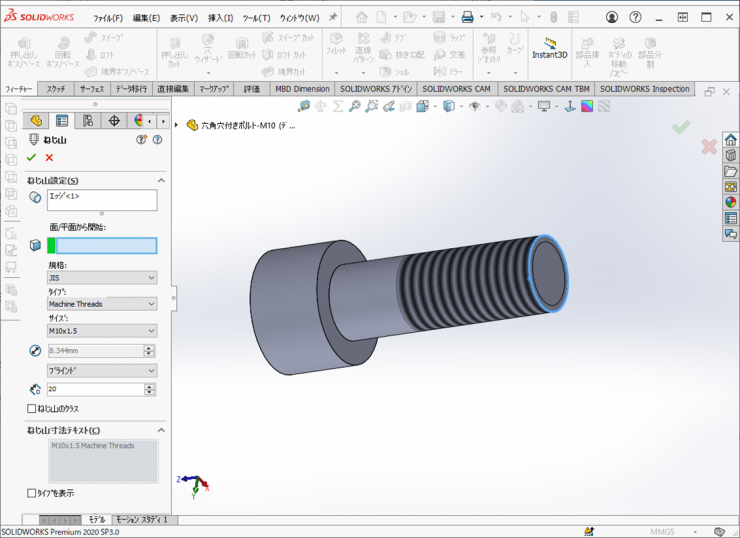Open the Help question mark in title bar
This screenshot has height=538, width=740.
[x=635, y=17]
